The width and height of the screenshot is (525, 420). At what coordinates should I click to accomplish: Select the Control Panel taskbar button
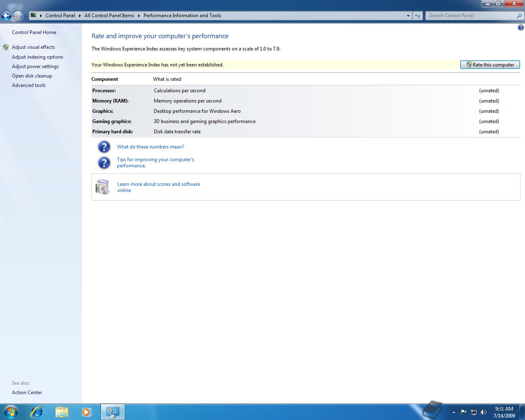point(112,412)
